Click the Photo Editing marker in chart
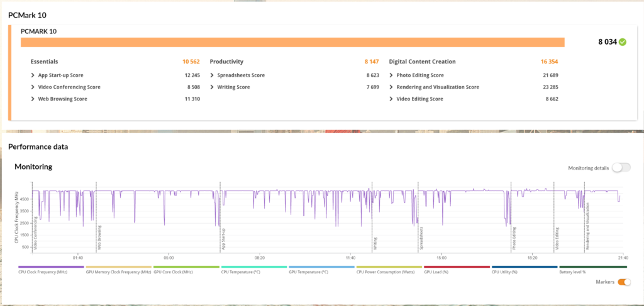Viewport: 644px width, 306px height. click(x=511, y=217)
